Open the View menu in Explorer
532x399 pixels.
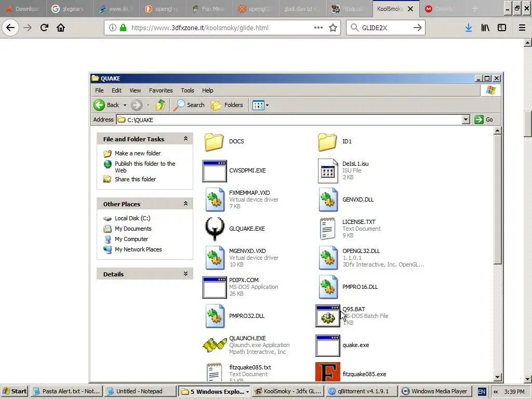(x=135, y=90)
